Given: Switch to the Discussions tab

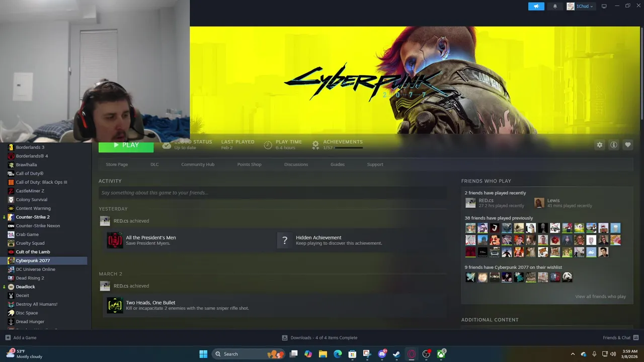Looking at the screenshot, I should pyautogui.click(x=296, y=164).
